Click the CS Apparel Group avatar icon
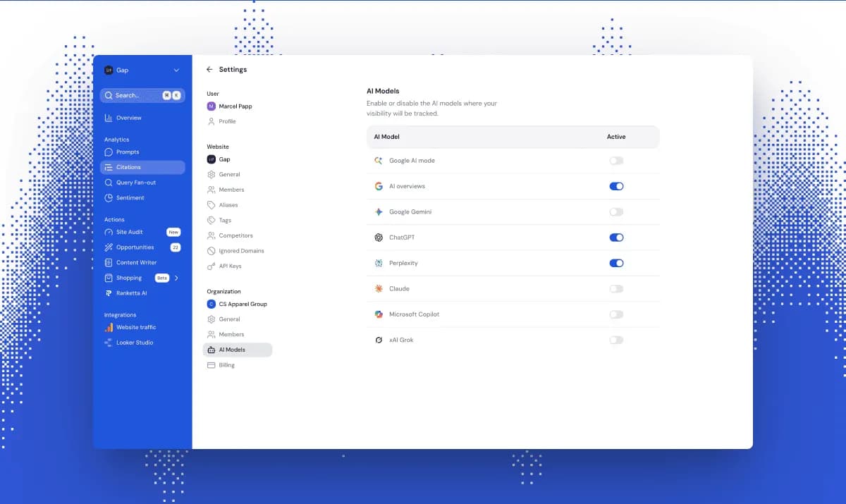This screenshot has height=504, width=846. [x=211, y=305]
